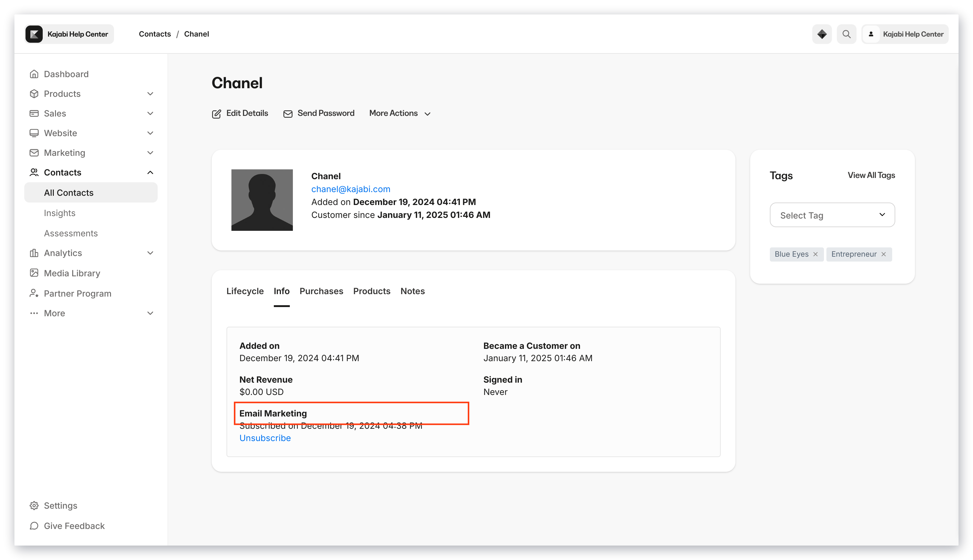
Task: Click the Tags panel heading
Action: 781,175
